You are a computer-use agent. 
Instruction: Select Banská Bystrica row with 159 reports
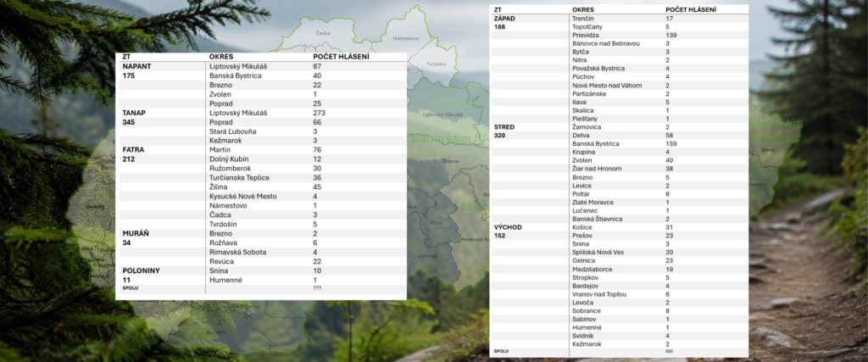pos(619,144)
